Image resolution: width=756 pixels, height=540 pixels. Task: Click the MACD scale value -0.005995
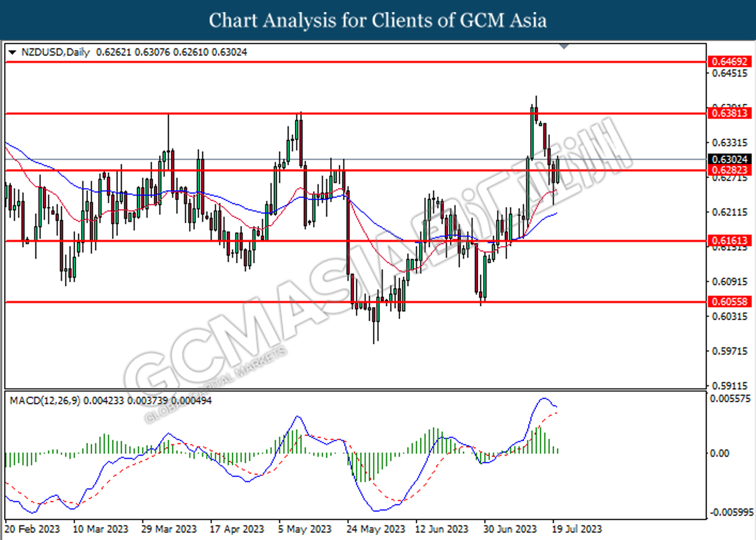pos(732,512)
